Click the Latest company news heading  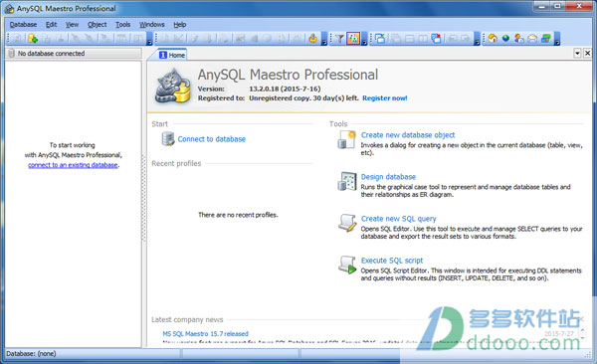click(187, 320)
